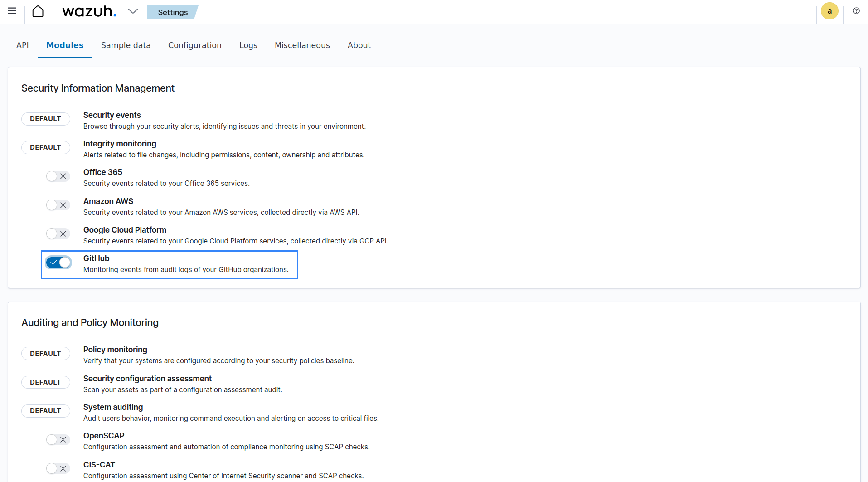Open the user avatar menu
This screenshot has height=482, width=868.
pyautogui.click(x=829, y=11)
